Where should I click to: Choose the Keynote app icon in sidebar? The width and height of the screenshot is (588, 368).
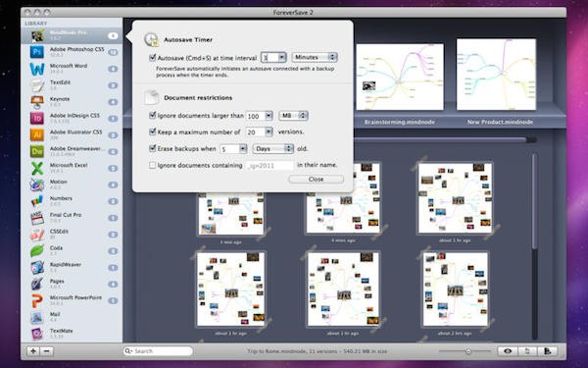37,102
